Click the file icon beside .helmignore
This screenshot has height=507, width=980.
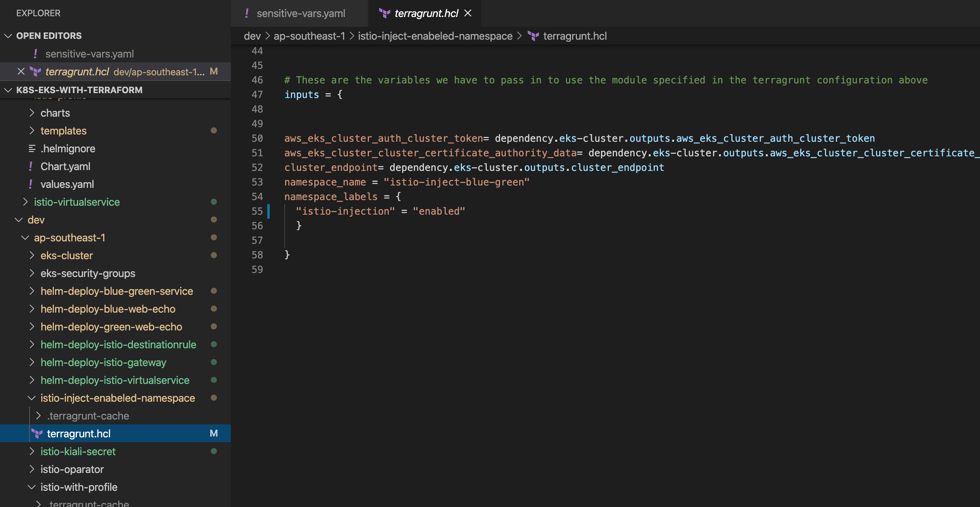pos(32,149)
